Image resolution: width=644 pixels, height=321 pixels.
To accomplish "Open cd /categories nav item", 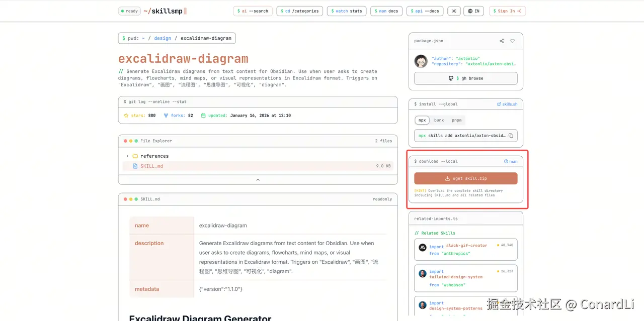I will pyautogui.click(x=299, y=11).
